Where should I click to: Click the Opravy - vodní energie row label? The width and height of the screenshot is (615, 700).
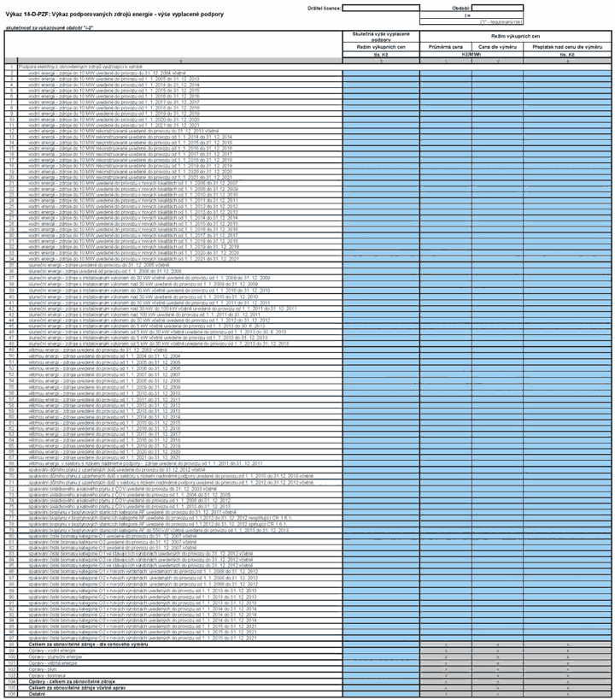click(52, 651)
